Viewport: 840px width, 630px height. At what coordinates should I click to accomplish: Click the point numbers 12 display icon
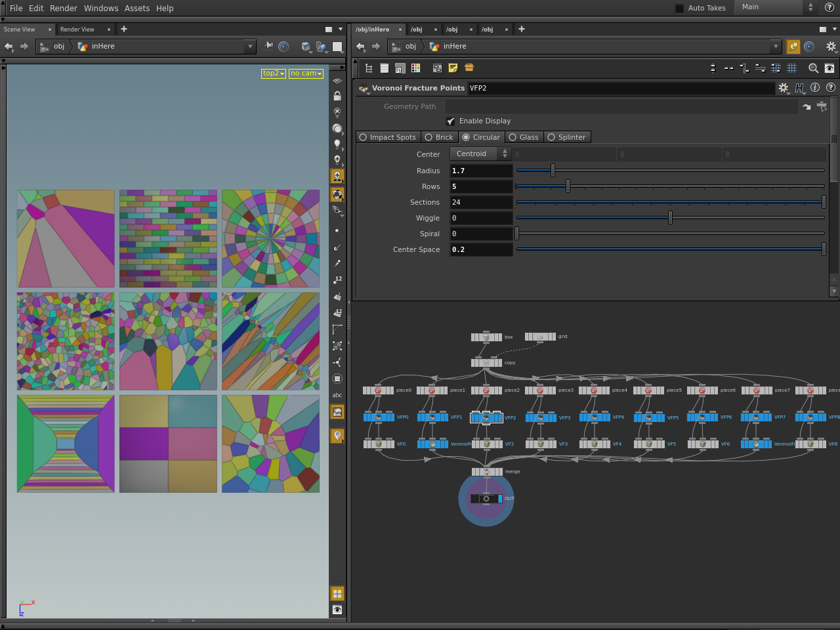pyautogui.click(x=337, y=280)
